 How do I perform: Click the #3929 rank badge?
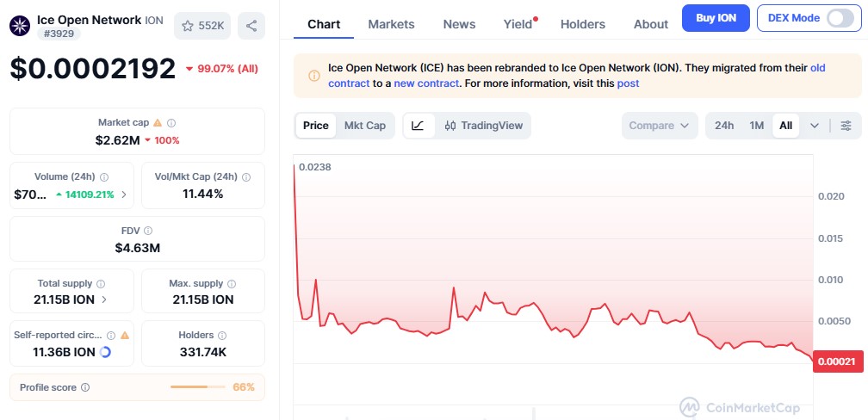(59, 34)
